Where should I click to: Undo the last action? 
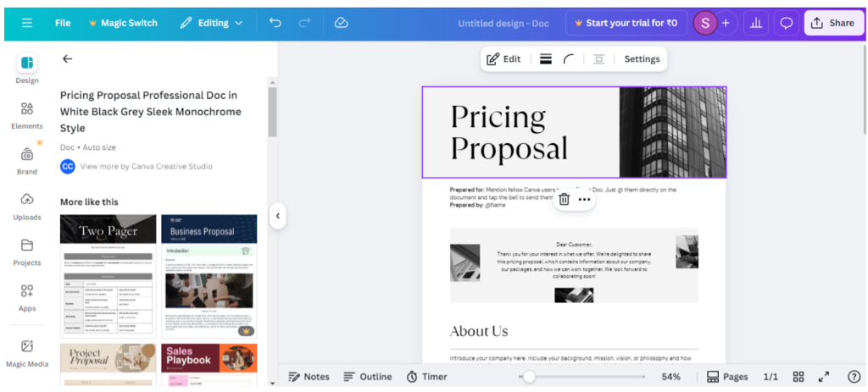[275, 23]
